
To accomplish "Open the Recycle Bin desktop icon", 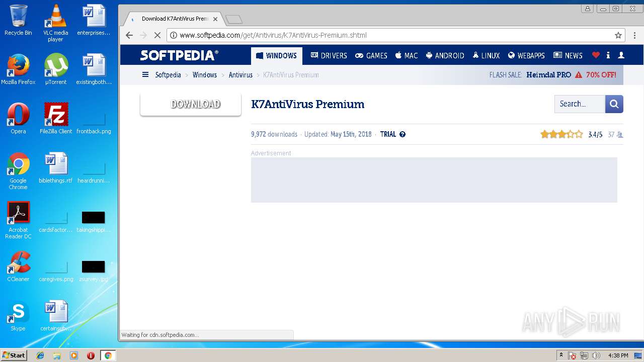I will 18,20.
